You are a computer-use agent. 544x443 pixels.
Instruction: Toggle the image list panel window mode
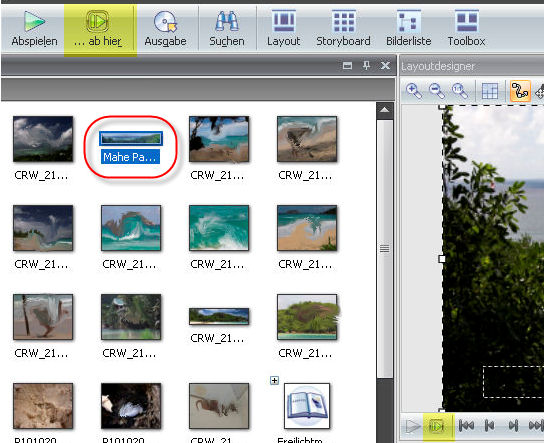coord(347,65)
